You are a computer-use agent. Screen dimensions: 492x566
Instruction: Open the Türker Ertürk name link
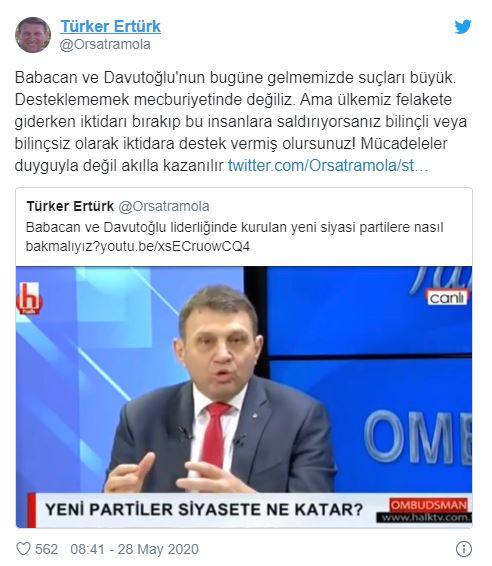[110, 26]
